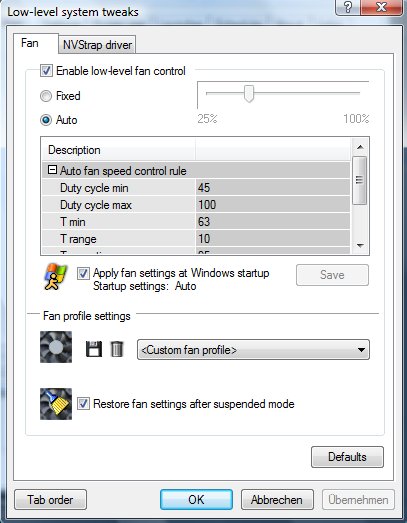The height and width of the screenshot is (523, 407).
Task: Collapse Auto fan speed control rule
Action: (52, 170)
